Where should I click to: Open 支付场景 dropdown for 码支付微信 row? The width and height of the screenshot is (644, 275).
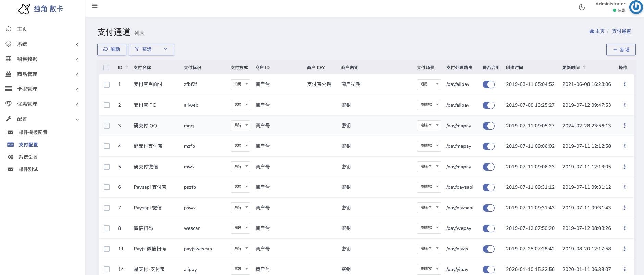coord(429,167)
